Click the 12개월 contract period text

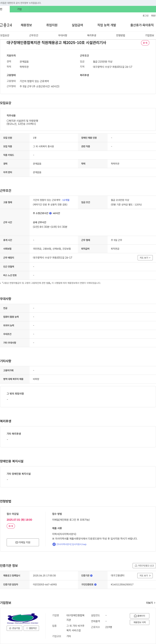click(x=66, y=200)
